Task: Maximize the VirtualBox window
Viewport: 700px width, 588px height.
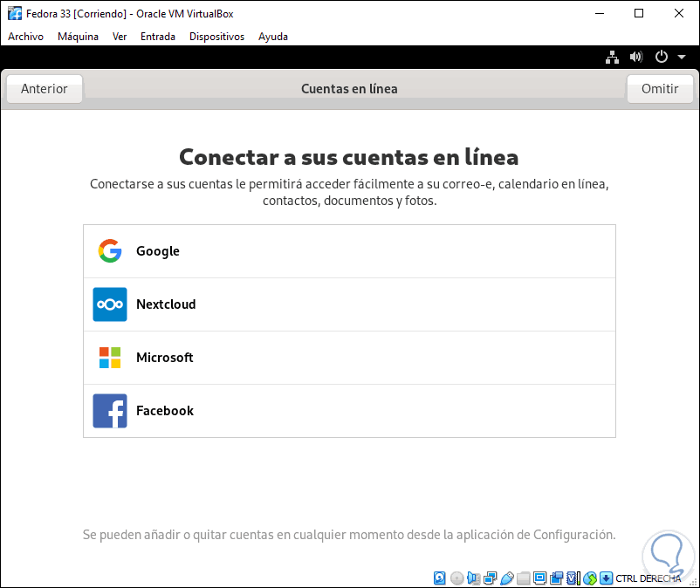Action: click(639, 13)
